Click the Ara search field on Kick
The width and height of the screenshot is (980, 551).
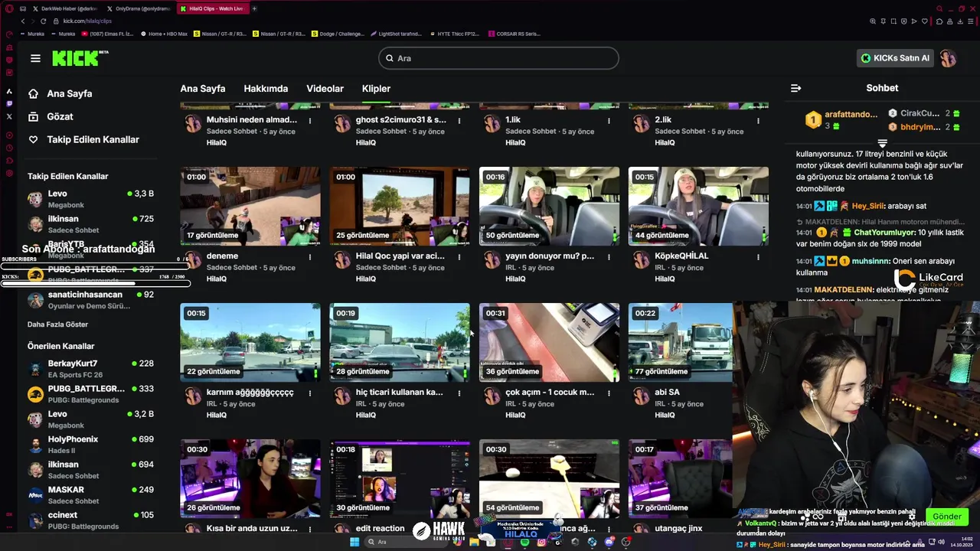click(x=498, y=58)
